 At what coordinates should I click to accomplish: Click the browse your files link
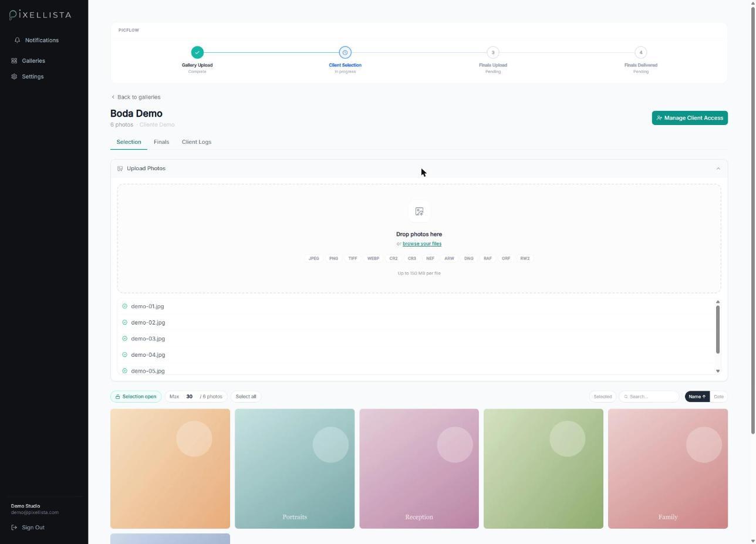tap(422, 244)
